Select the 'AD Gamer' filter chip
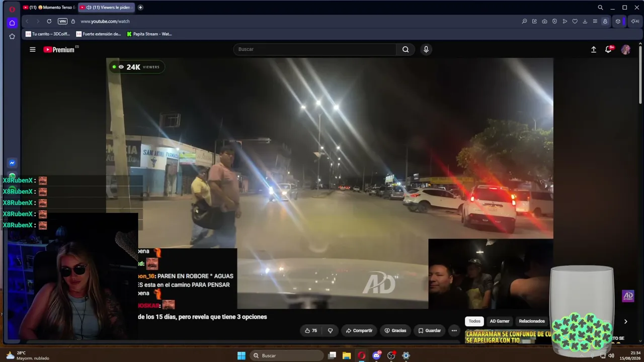644x362 pixels. 500,321
